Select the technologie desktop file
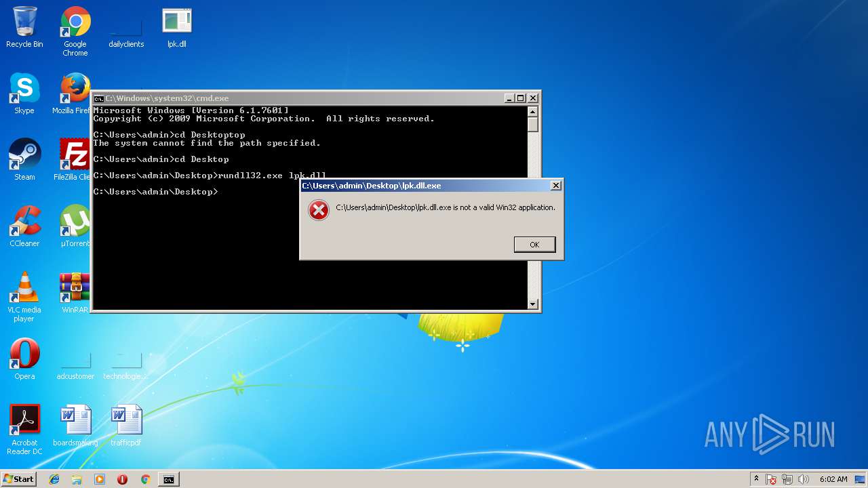 (126, 366)
